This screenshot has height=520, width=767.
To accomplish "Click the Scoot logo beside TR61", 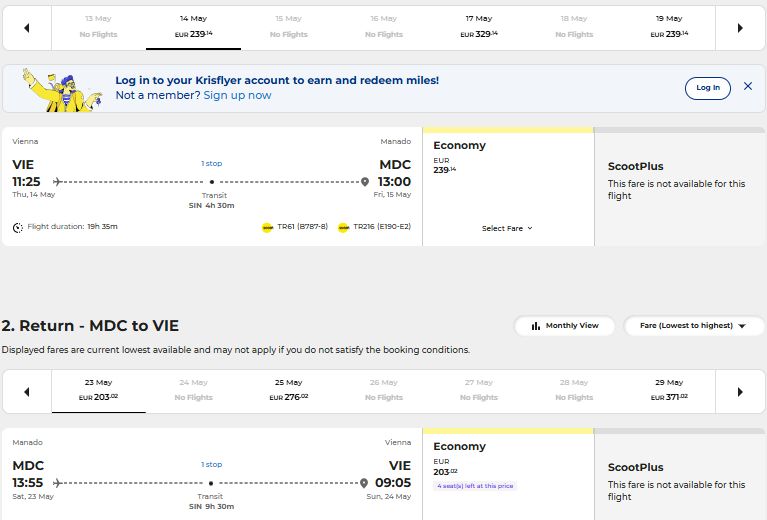I will (267, 227).
